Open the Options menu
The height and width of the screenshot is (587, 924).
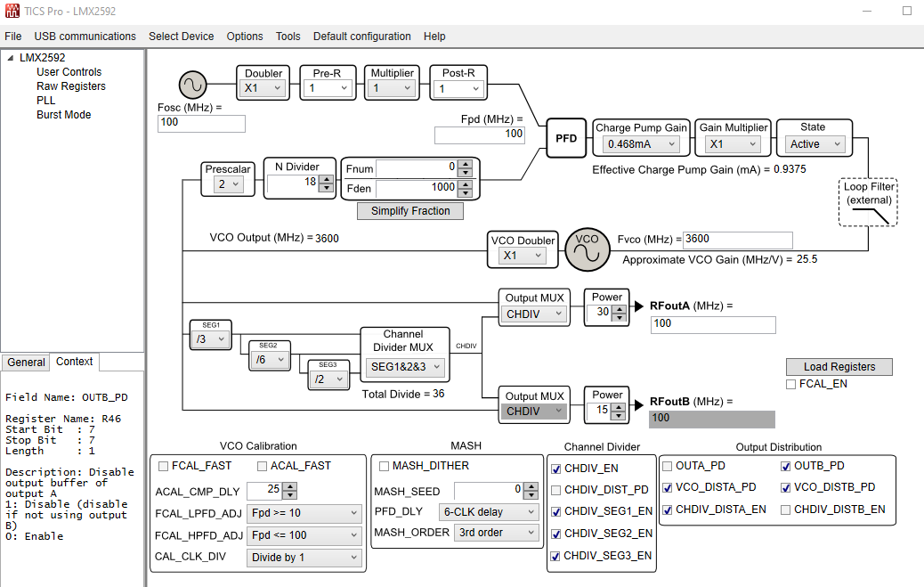tap(245, 36)
